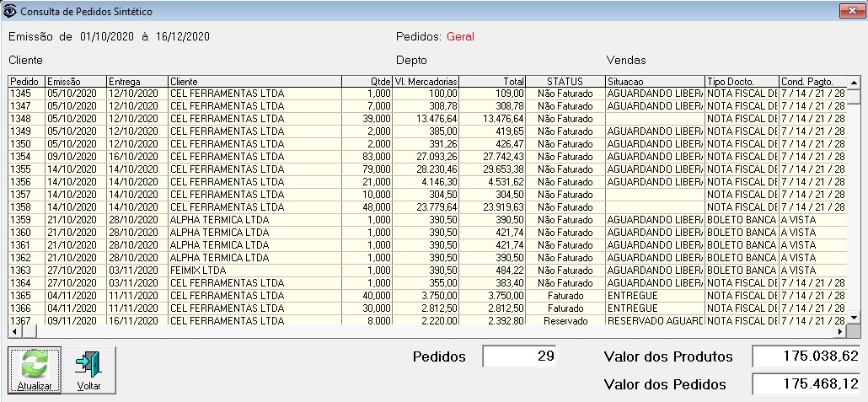
Task: Click the STATUS column header
Action: 565,81
